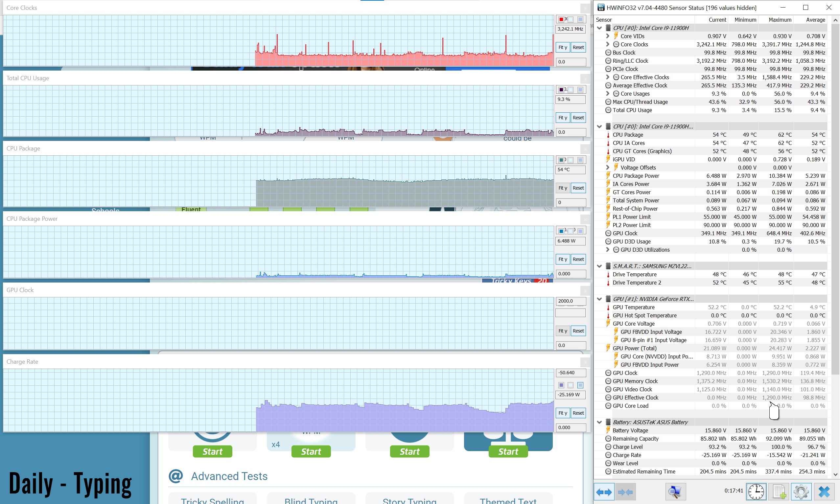Toggle the red color box in Core Clocks graph

pyautogui.click(x=561, y=19)
